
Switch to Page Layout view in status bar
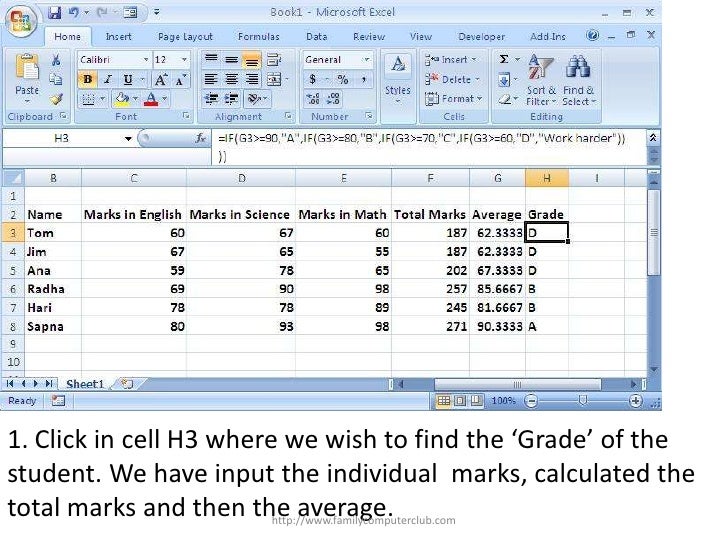pos(460,401)
